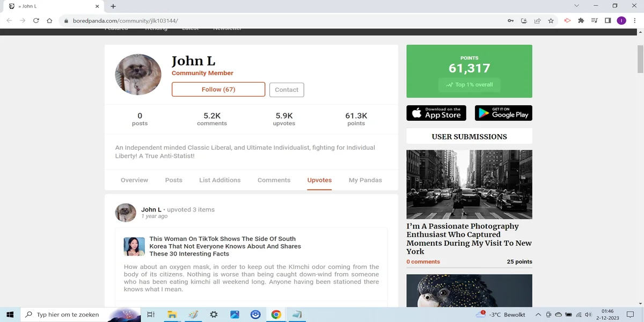The image size is (644, 322).
Task: Follow John L with the Follow (67) button
Action: pos(218,89)
